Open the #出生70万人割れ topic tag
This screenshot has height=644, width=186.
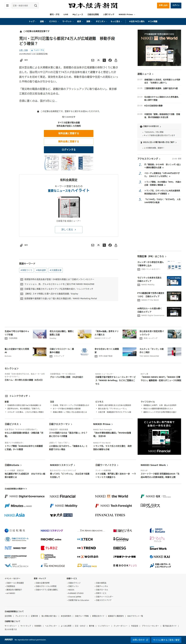click(x=137, y=21)
